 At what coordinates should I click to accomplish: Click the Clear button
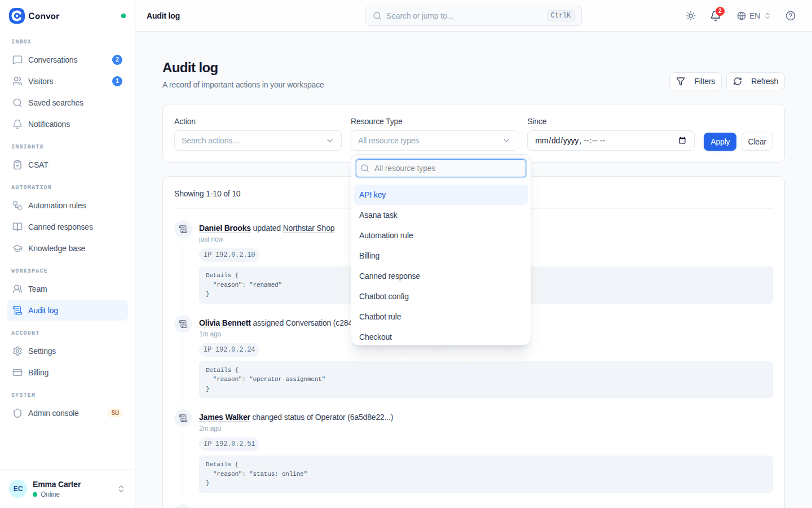tap(757, 142)
